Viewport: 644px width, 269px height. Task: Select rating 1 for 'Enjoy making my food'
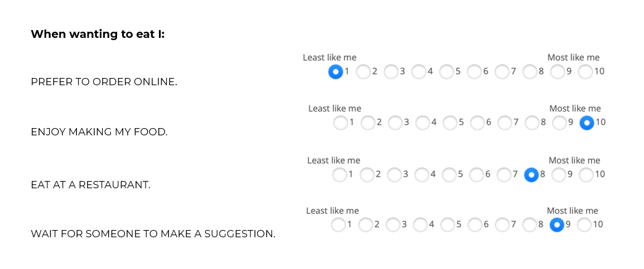(340, 123)
